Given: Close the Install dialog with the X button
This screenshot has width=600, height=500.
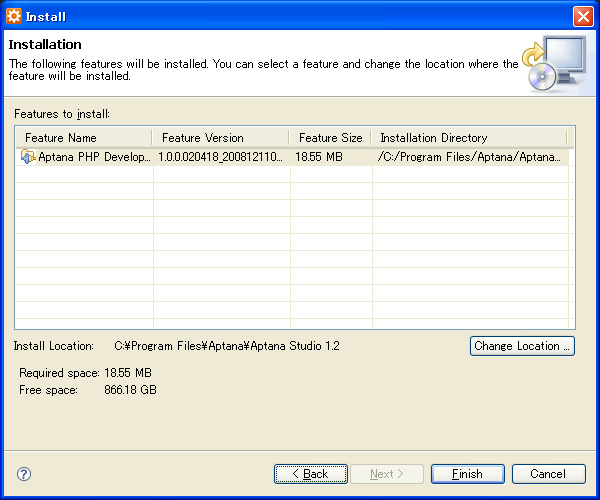Looking at the screenshot, I should tap(583, 17).
